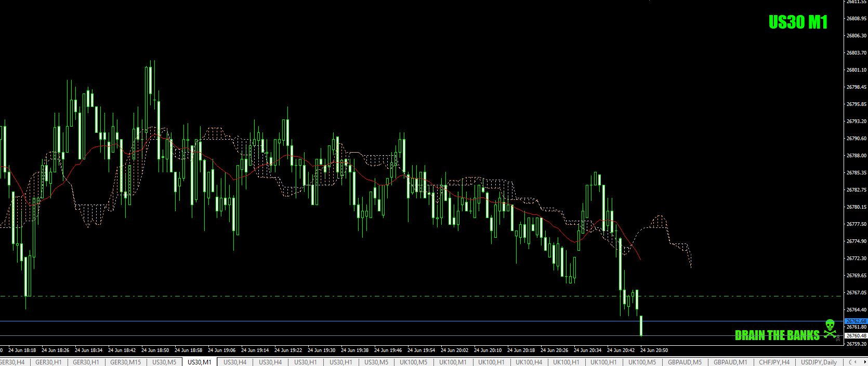
Task: Open UK100,H1 tab beside UK100,M1
Action: pyautogui.click(x=491, y=362)
